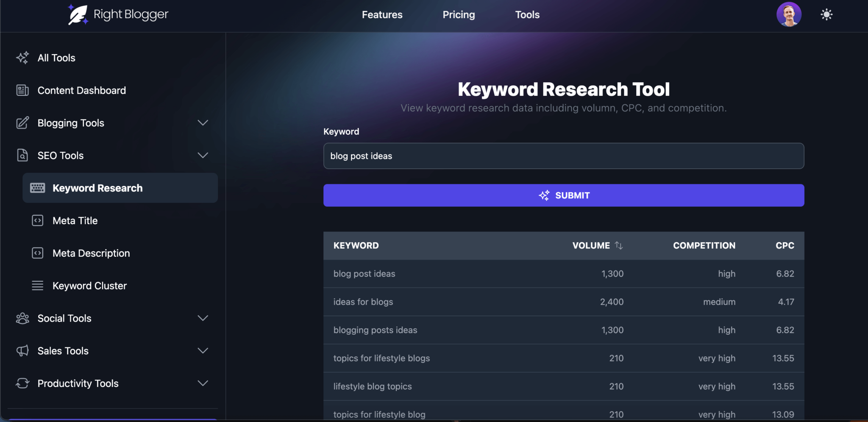Select the 'ideas for blogs' keyword cell
Viewport: 868px width, 422px height.
[x=363, y=302]
